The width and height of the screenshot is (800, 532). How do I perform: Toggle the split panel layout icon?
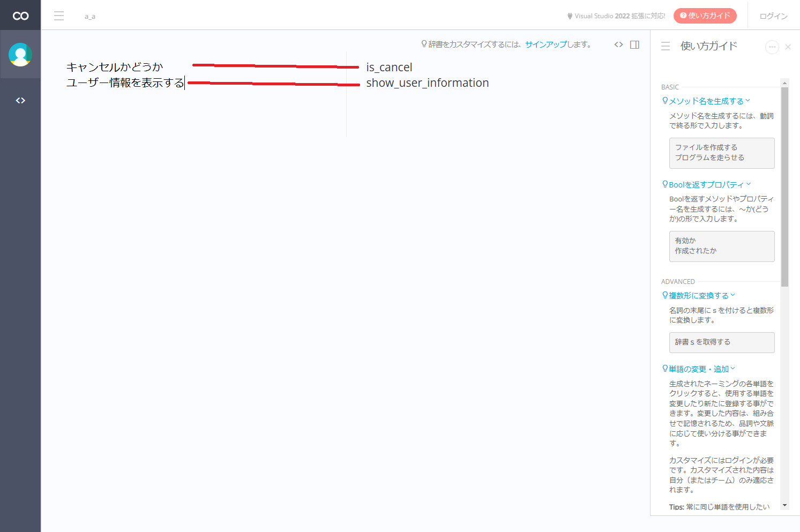[x=635, y=44]
